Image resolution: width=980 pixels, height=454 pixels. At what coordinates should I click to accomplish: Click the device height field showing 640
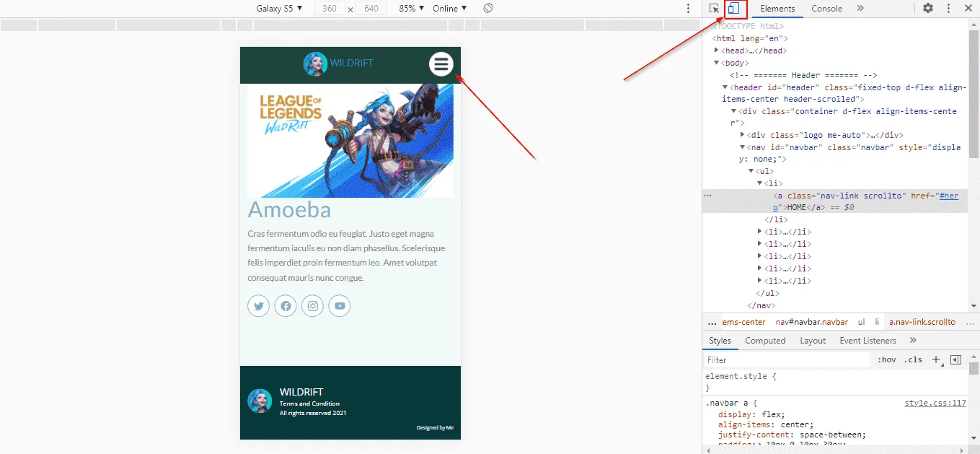point(371,9)
